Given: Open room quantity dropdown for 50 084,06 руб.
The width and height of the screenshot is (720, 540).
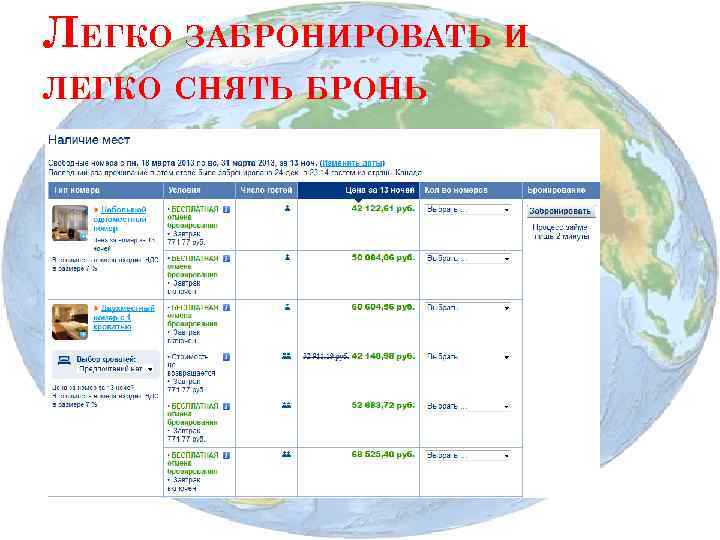Looking at the screenshot, I should coord(467,259).
